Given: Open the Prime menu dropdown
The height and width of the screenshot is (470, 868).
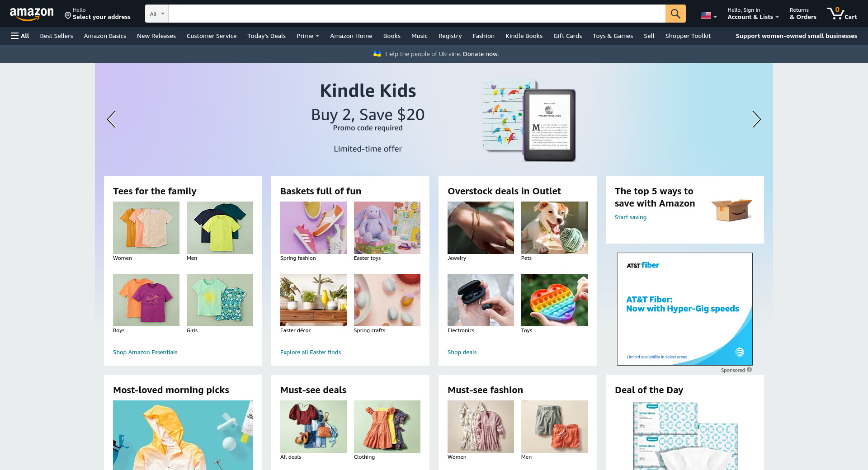Looking at the screenshot, I should tap(307, 36).
